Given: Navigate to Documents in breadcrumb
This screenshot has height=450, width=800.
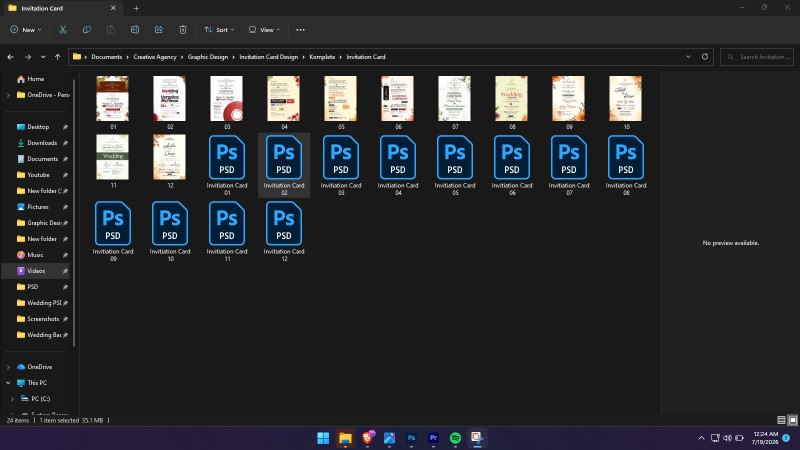Looking at the screenshot, I should [x=107, y=57].
